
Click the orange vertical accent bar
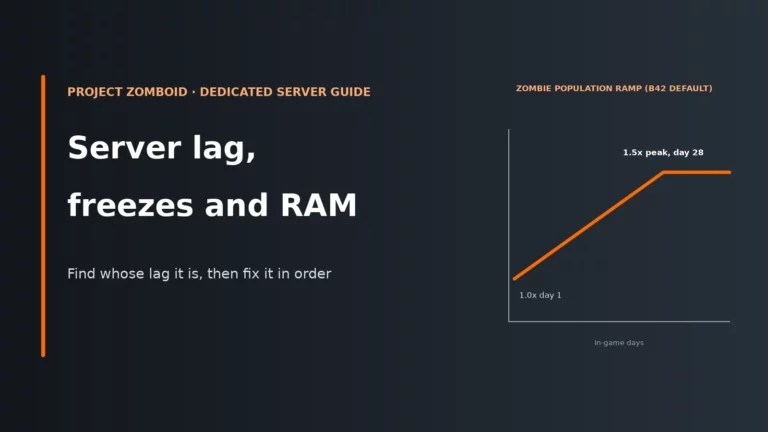[x=43, y=216]
